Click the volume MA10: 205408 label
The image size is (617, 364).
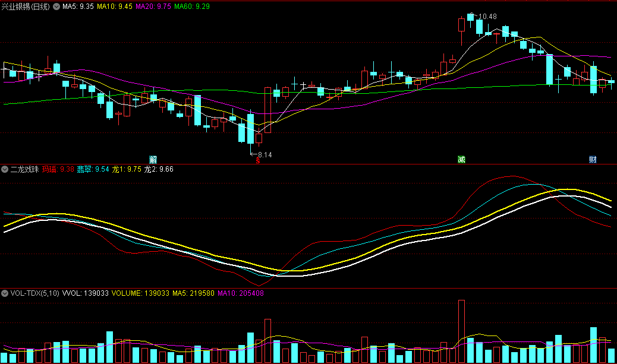click(x=240, y=293)
